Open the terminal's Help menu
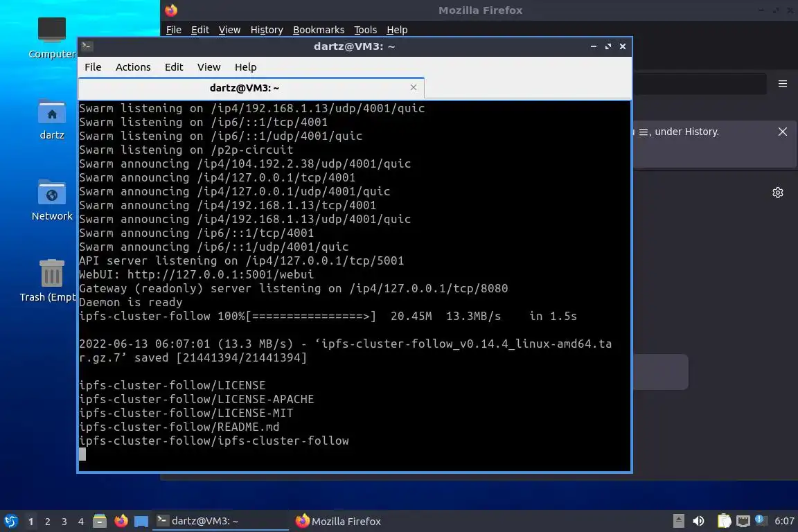Viewport: 798px width, 532px height. pos(245,67)
